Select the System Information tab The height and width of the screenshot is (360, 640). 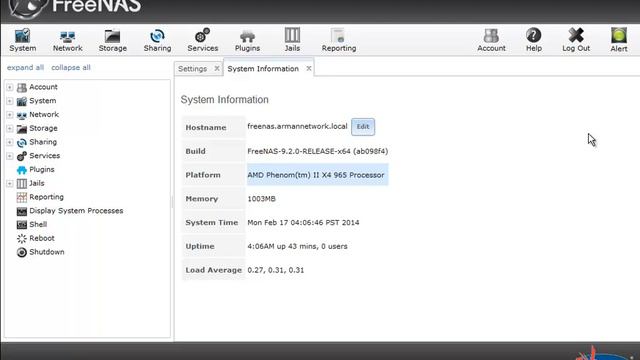coord(263,69)
